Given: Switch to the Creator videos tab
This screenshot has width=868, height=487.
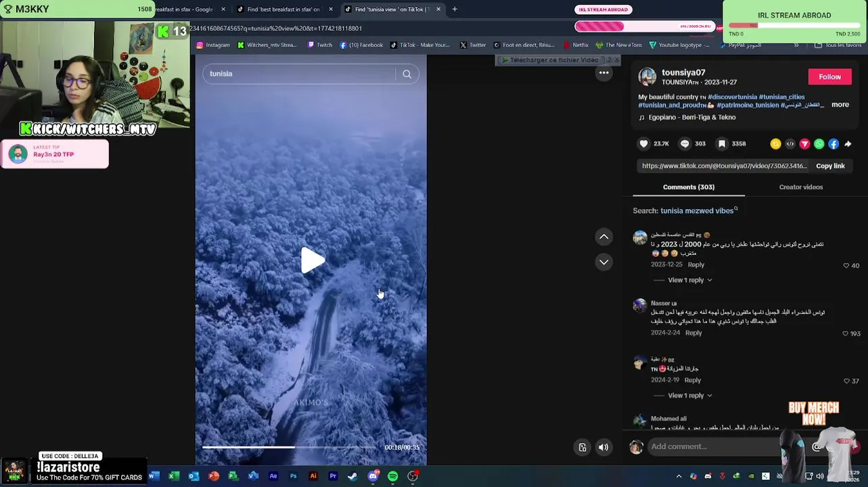Looking at the screenshot, I should point(801,187).
